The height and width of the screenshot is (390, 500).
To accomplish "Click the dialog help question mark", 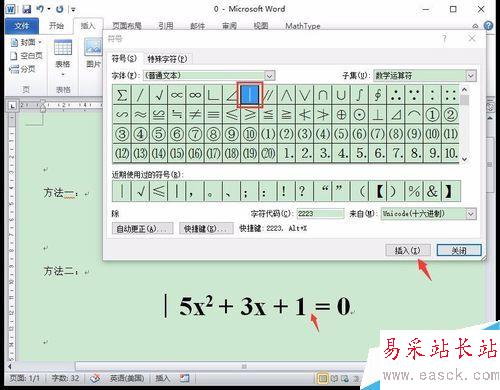I will (x=444, y=39).
